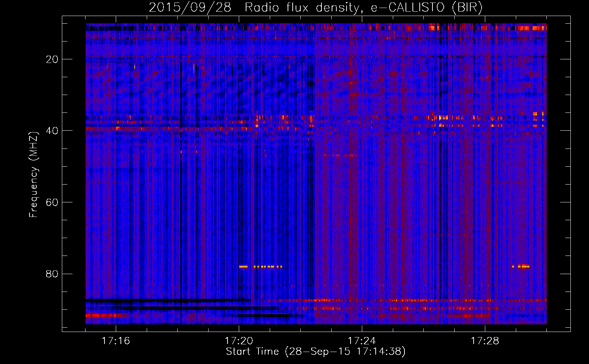Select the 60 MHz frequency tick label
This screenshot has width=589, height=364.
(x=52, y=202)
